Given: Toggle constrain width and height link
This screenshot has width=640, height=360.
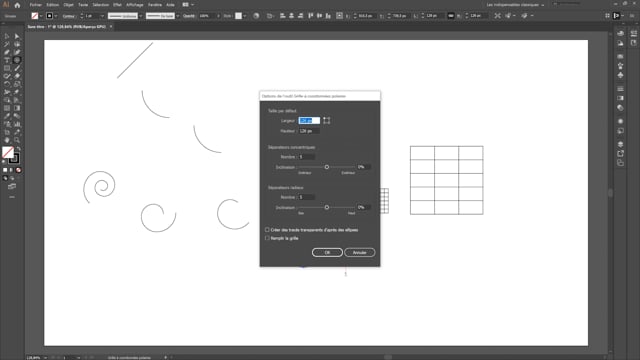Looking at the screenshot, I should pos(451,16).
